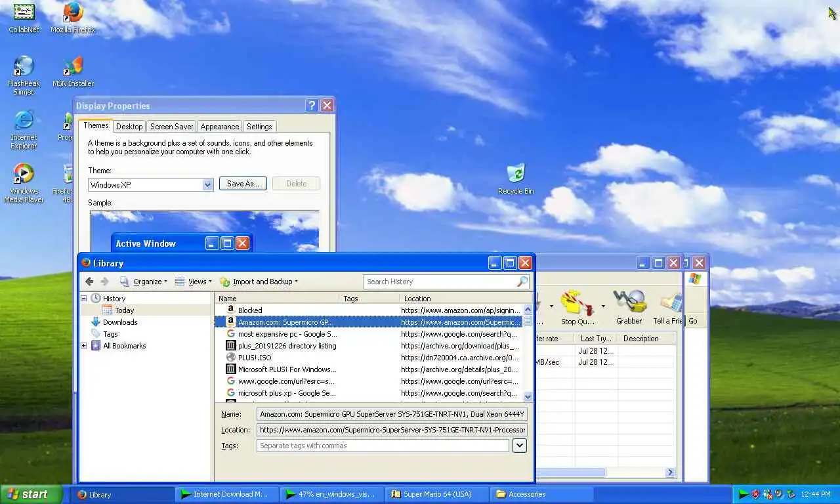Click the history list scroll-down arrow
Viewport: 840px width, 504px height.
pyautogui.click(x=528, y=396)
